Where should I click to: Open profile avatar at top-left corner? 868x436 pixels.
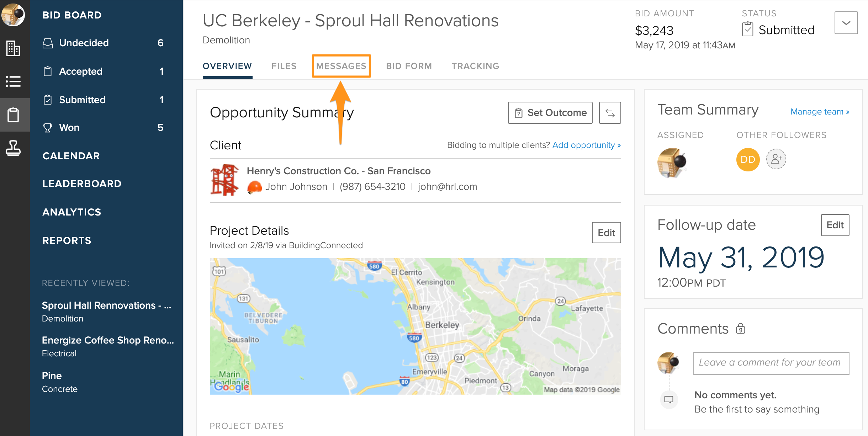point(13,15)
